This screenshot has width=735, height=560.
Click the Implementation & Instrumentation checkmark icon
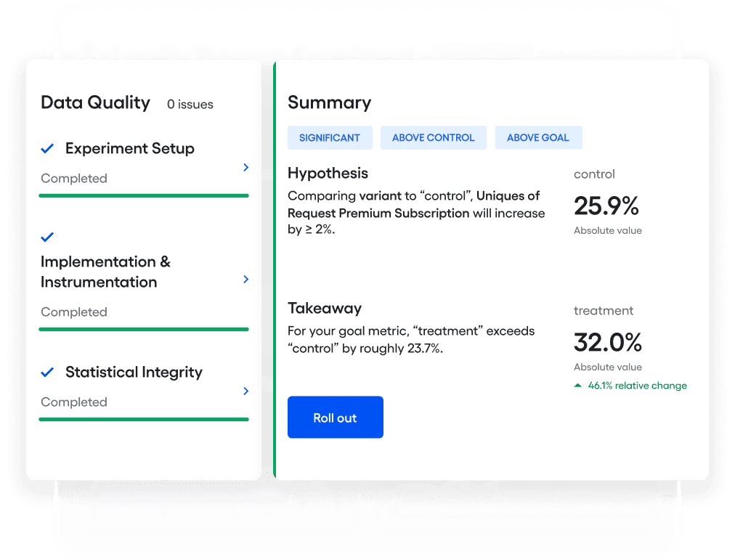point(48,237)
